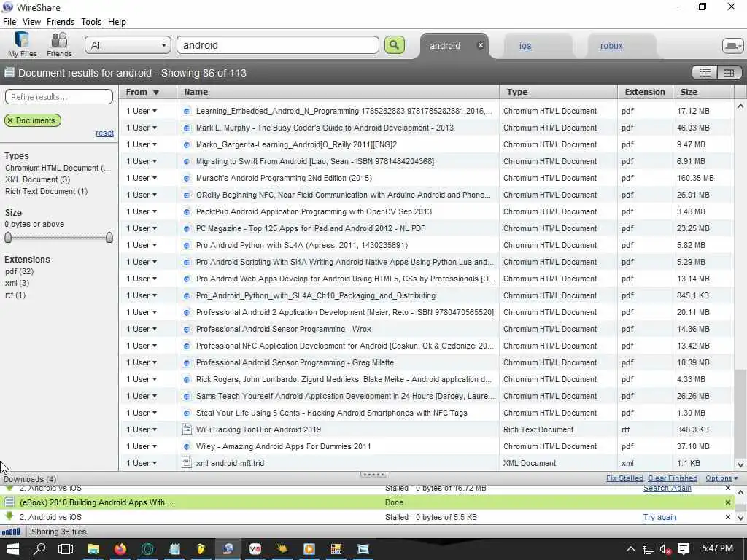Open downloads Options dropdown

[x=721, y=478]
